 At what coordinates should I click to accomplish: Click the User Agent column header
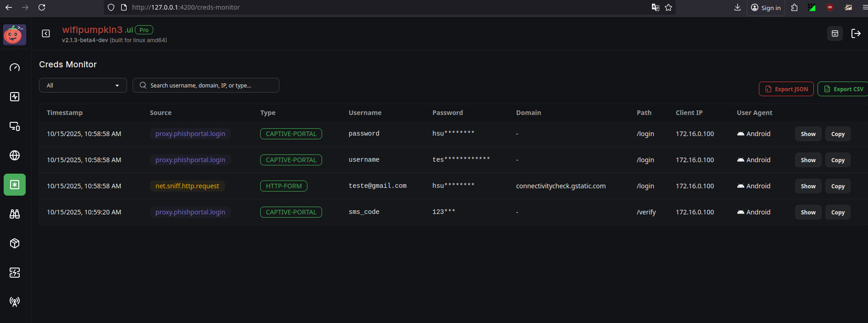point(755,113)
